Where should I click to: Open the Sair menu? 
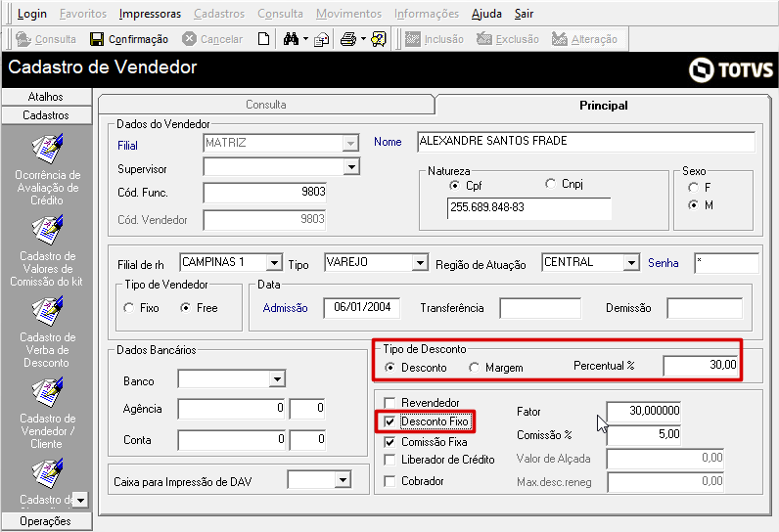(524, 14)
